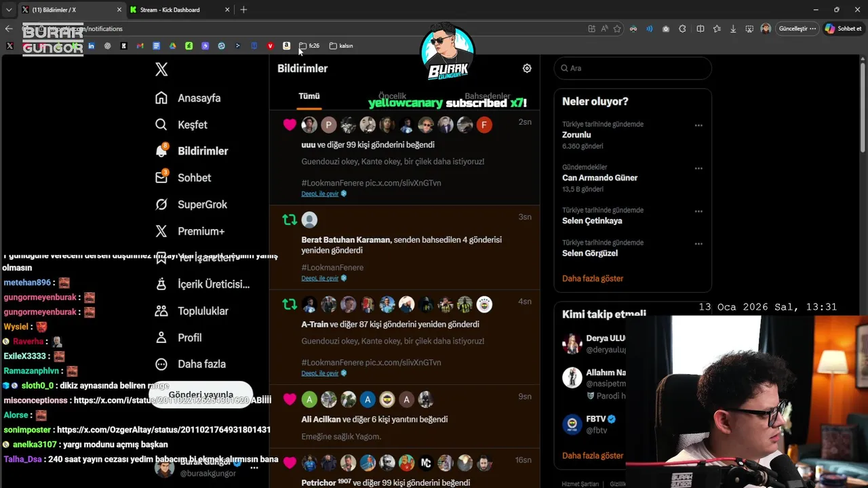
Task: Open the Selen Çetinkaya trend
Action: [x=592, y=221]
